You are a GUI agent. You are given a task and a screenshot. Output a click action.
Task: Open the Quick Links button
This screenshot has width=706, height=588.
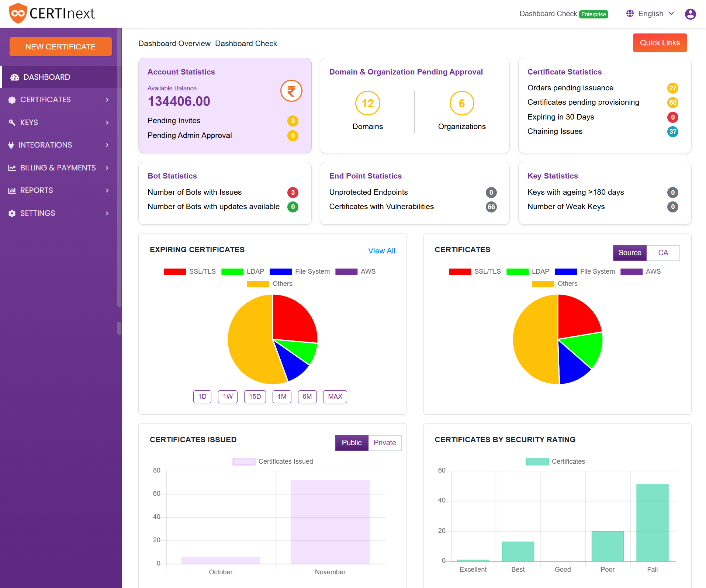click(660, 43)
